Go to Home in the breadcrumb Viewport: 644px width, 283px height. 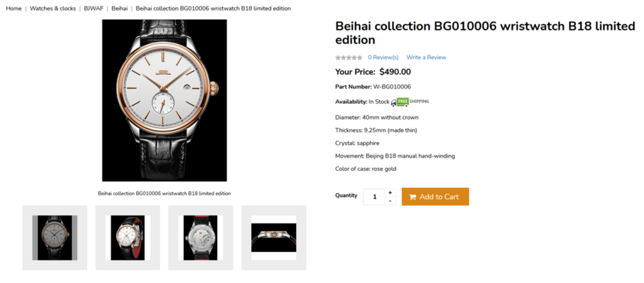tap(14, 8)
